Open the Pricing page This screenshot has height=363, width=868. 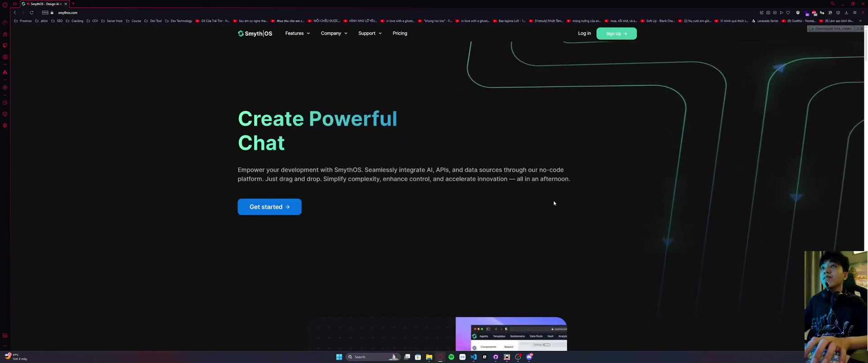pyautogui.click(x=400, y=33)
